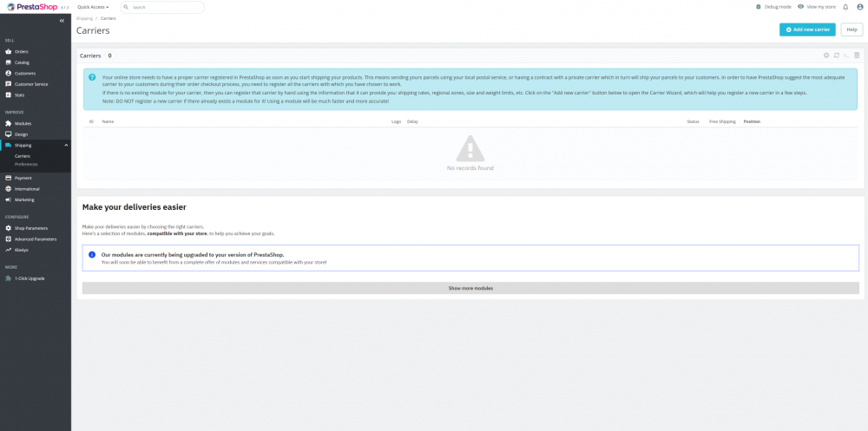Image resolution: width=868 pixels, height=431 pixels.
Task: Click the Logo column header
Action: click(x=396, y=121)
